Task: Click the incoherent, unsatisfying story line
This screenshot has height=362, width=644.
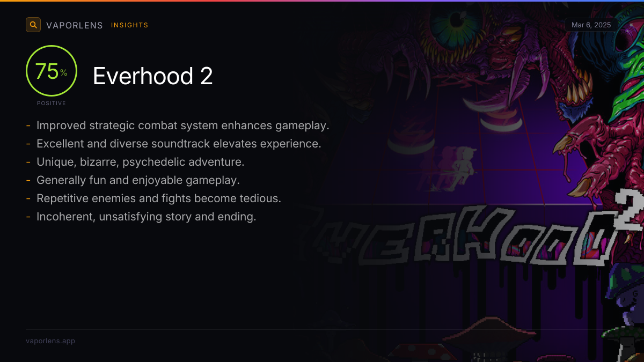Action: point(147,217)
